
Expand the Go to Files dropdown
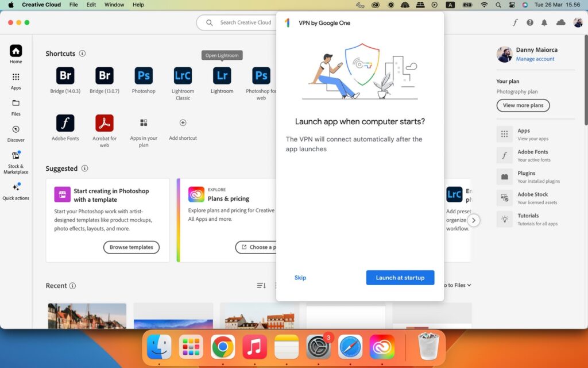pos(457,285)
